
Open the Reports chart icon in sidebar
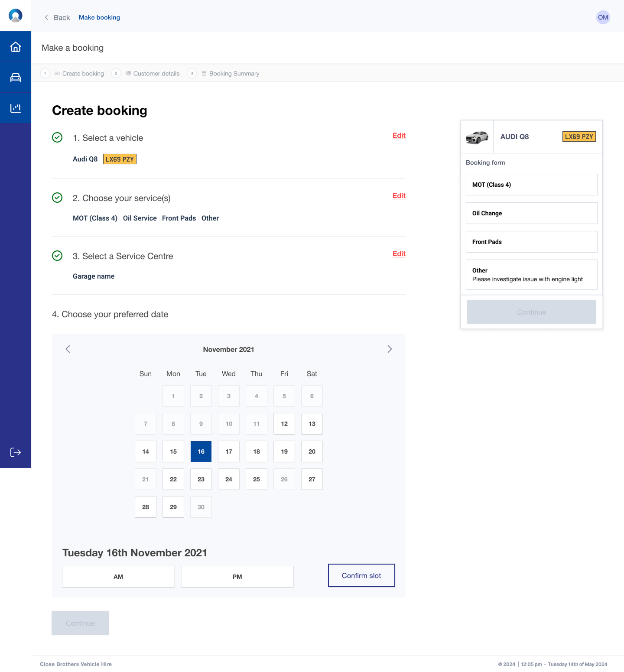click(x=16, y=108)
